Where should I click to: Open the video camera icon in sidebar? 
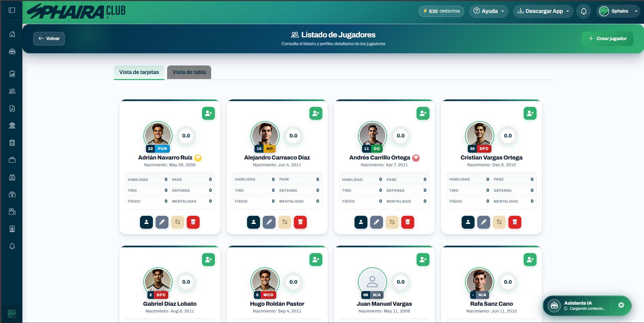[x=12, y=211]
